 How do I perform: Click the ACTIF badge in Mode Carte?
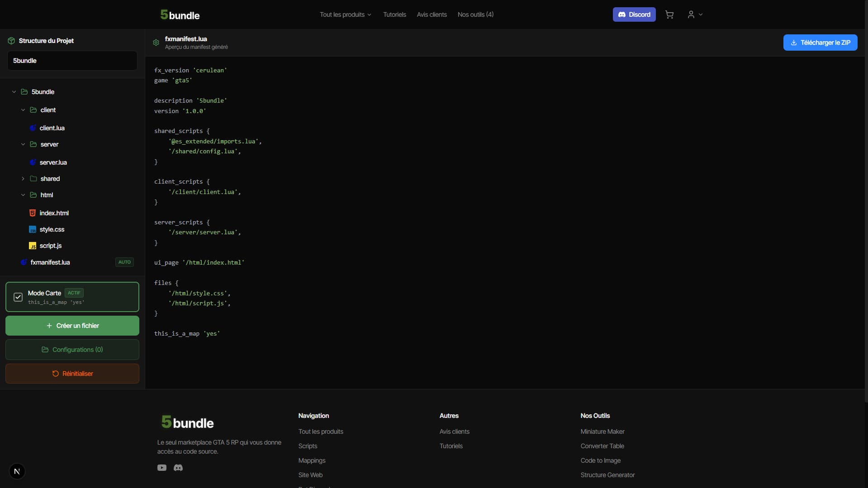click(x=74, y=293)
